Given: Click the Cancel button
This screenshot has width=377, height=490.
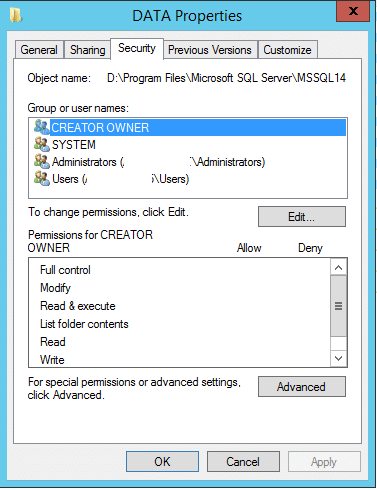Looking at the screenshot, I should point(243,462).
